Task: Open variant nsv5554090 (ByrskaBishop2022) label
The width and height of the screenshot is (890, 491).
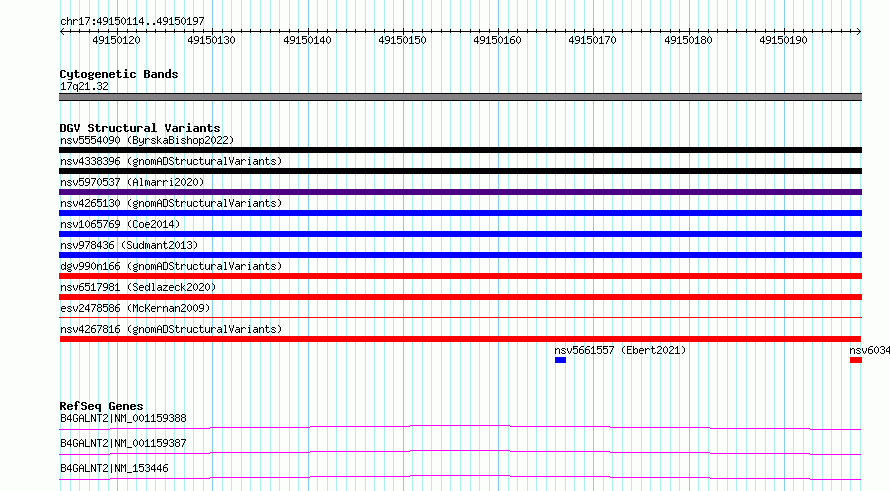Action: (147, 140)
